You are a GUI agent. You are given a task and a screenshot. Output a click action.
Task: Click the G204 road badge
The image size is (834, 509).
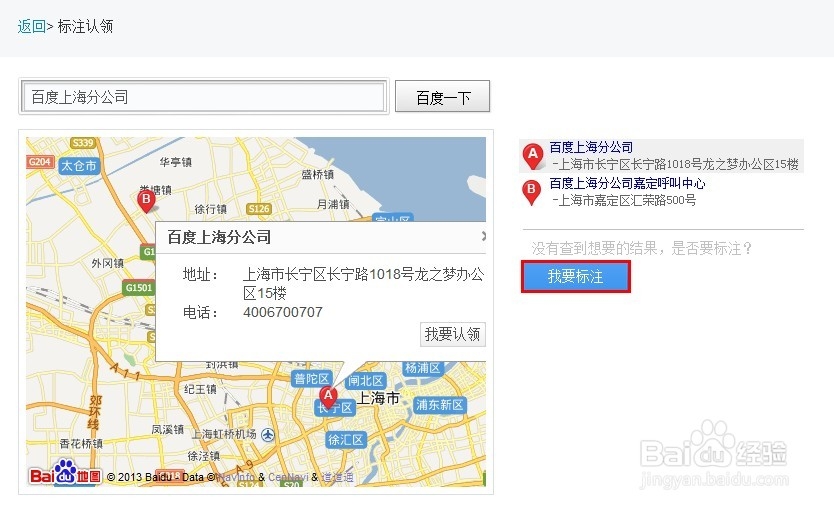[40, 162]
